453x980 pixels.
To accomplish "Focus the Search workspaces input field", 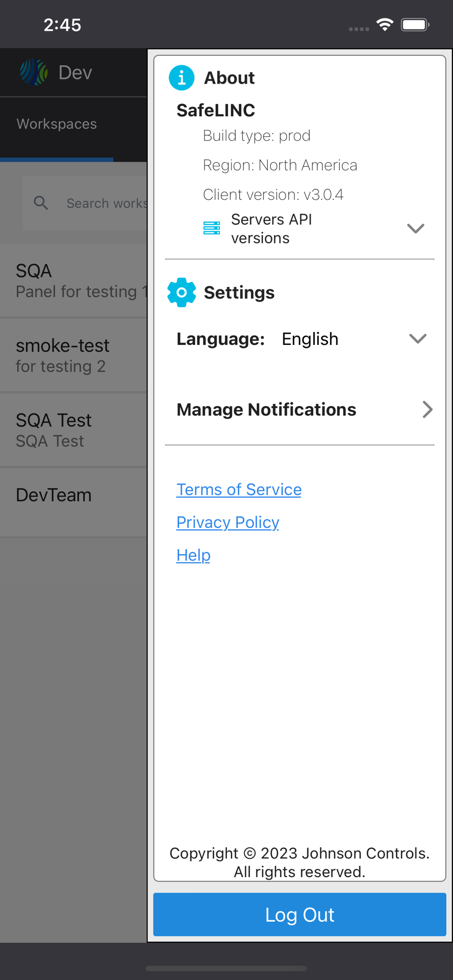I will click(106, 203).
